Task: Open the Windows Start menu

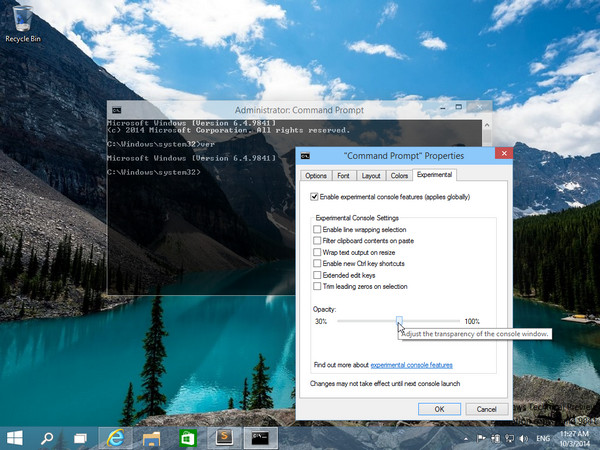Action: pos(15,437)
